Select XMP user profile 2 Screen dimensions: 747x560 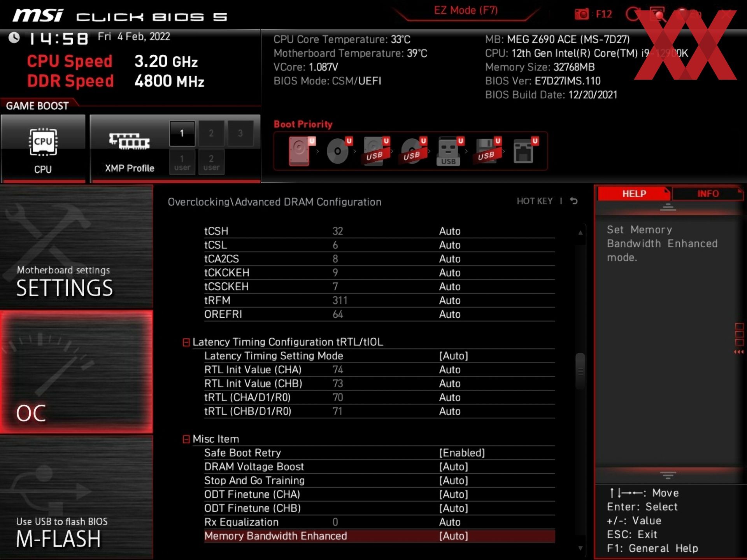point(211,162)
